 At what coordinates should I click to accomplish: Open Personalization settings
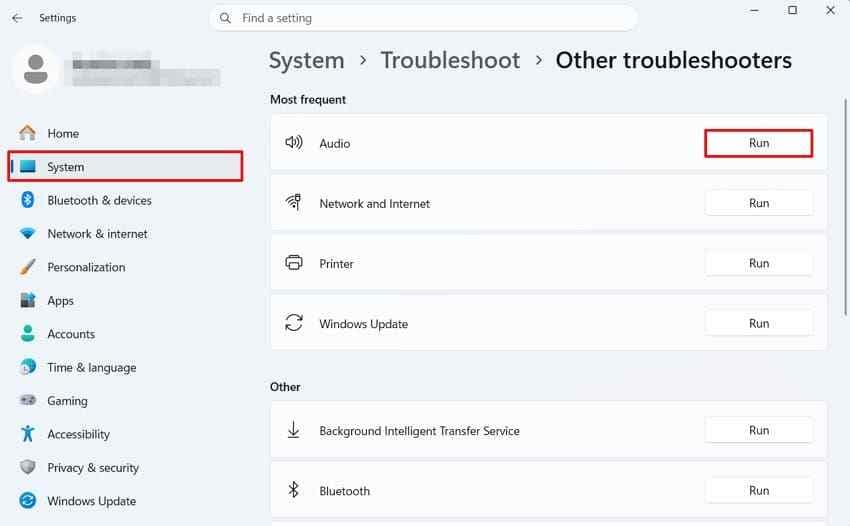(125, 267)
